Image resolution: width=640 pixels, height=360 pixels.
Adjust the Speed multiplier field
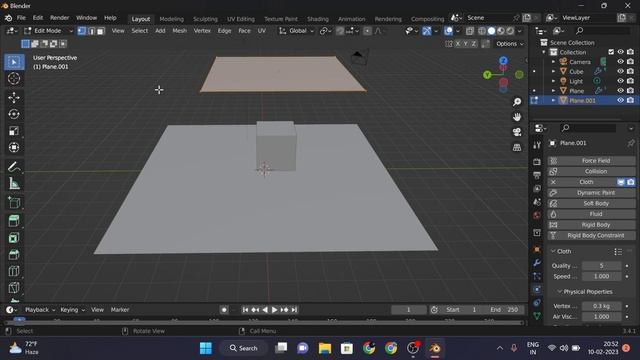(601, 276)
